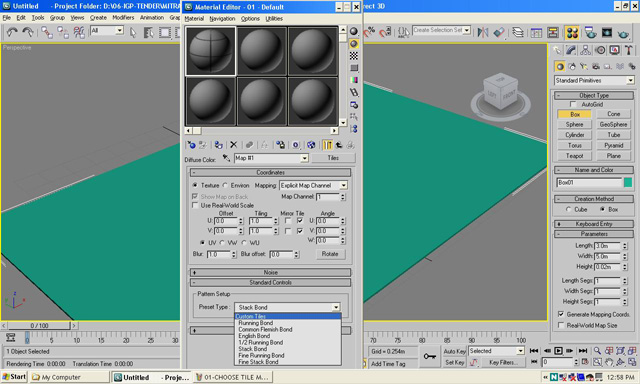Click Zoom magnifier in viewport controls

(597, 351)
